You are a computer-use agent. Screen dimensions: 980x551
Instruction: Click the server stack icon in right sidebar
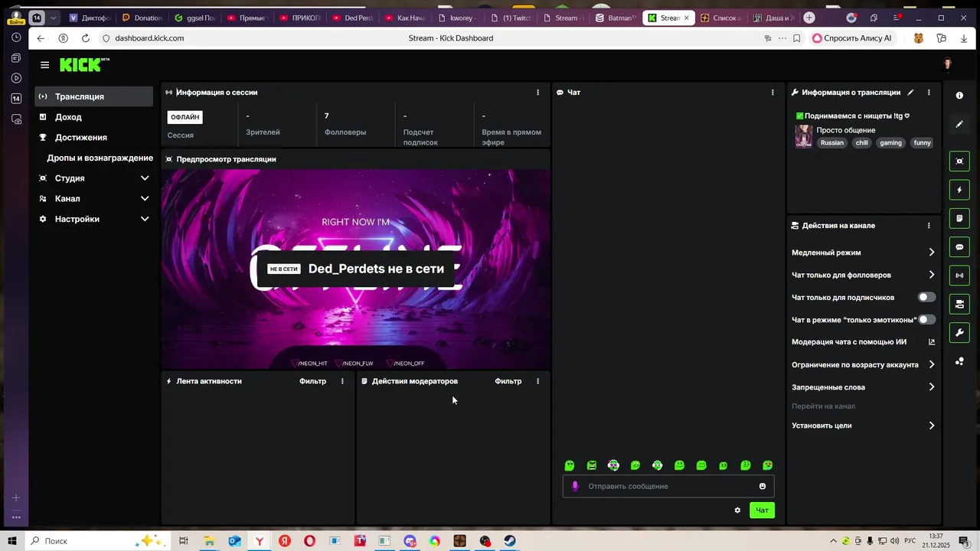tap(959, 305)
